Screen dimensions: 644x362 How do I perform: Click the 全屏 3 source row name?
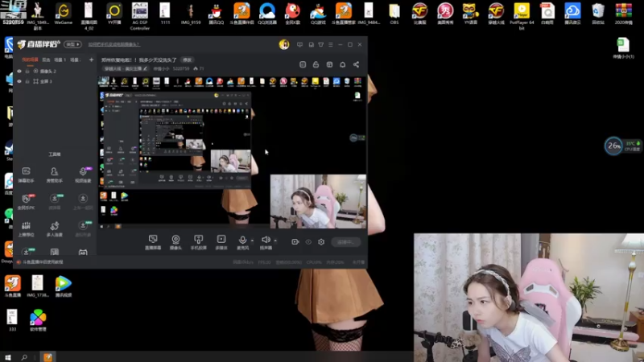tap(47, 81)
